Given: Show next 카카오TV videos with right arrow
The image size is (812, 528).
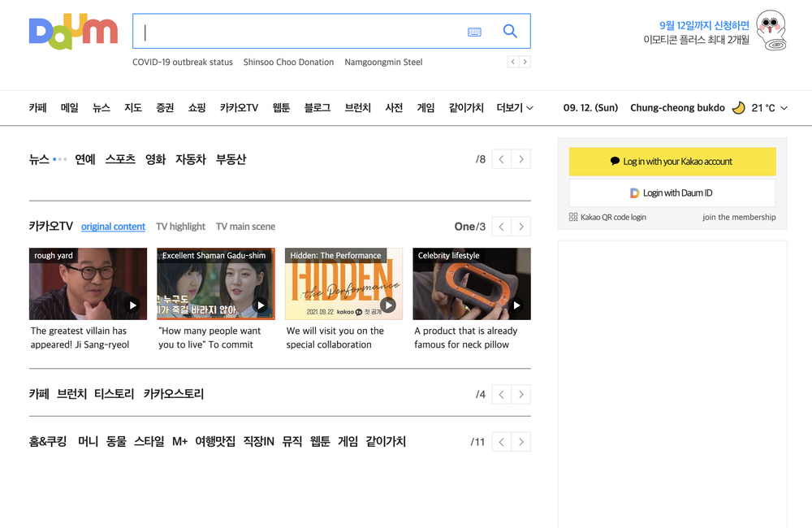Looking at the screenshot, I should coord(520,226).
